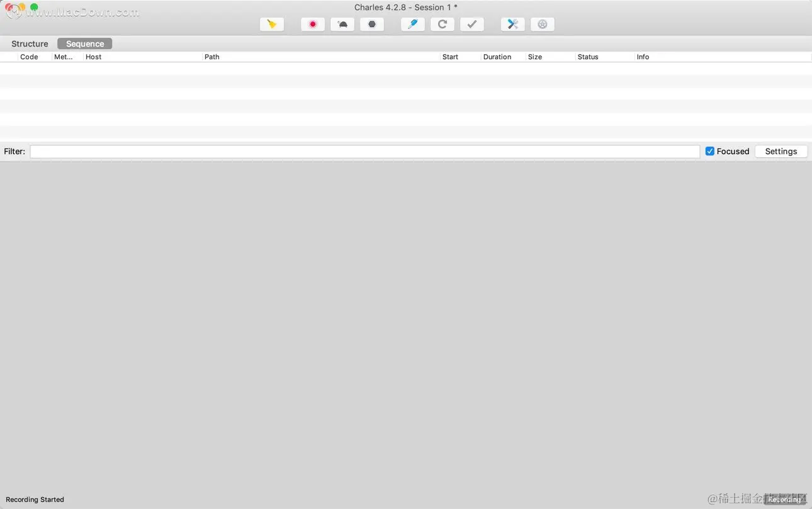The image size is (812, 509).
Task: Open the filter Settings button
Action: (x=781, y=151)
